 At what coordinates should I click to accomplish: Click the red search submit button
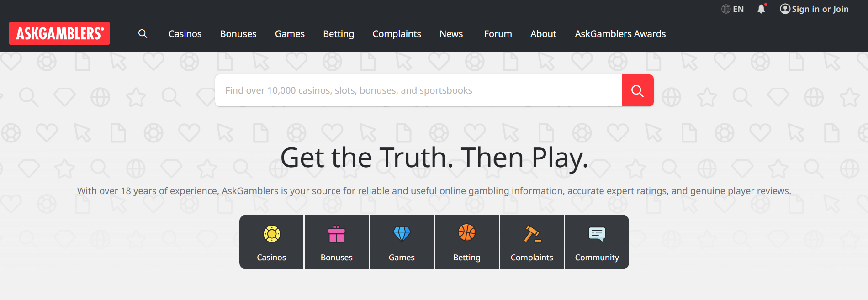coord(637,90)
